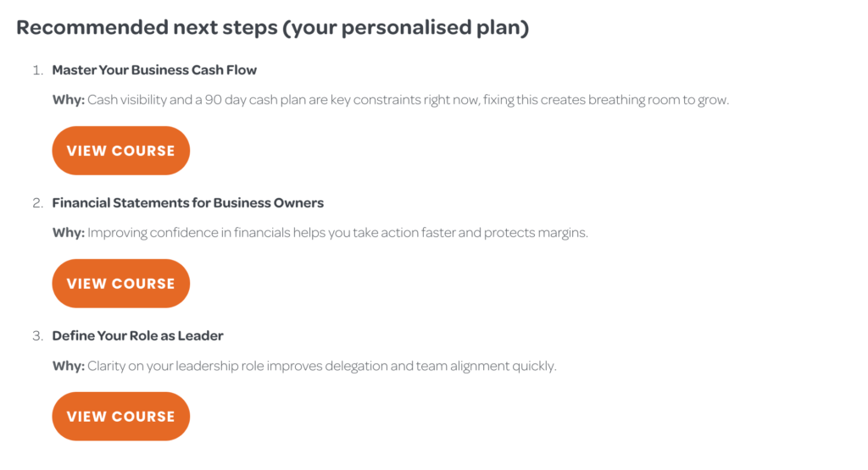The width and height of the screenshot is (868, 470).
Task: Select the Define Your Role as Leader title
Action: pyautogui.click(x=138, y=335)
